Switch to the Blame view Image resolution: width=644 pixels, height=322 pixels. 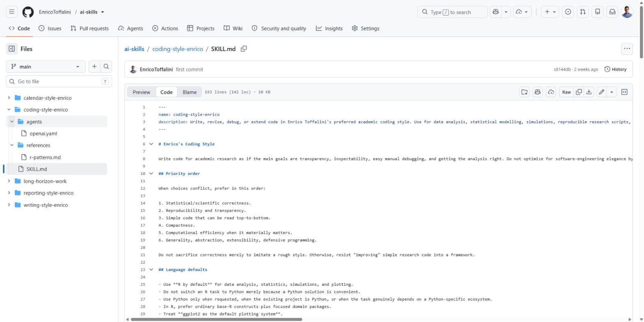[190, 92]
